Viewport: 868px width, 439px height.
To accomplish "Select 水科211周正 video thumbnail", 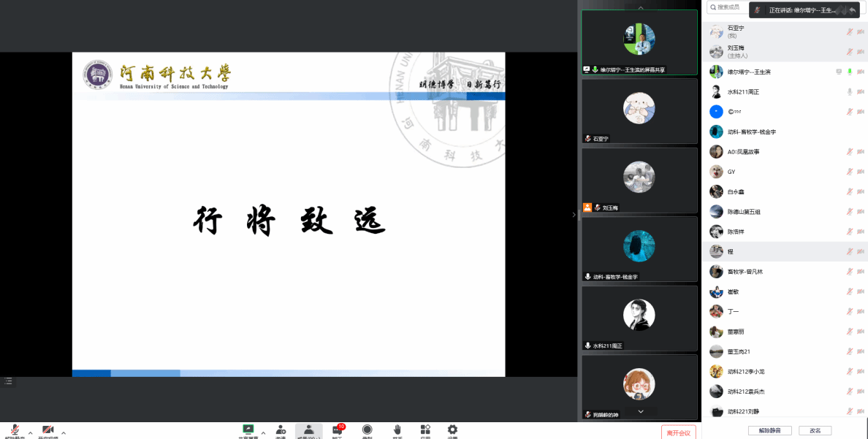I will (x=639, y=318).
